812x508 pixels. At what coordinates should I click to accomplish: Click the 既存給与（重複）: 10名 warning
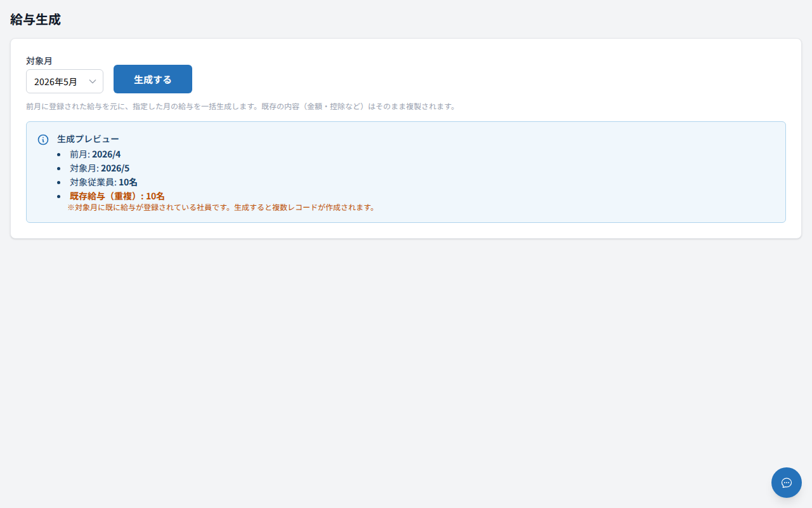[x=117, y=196]
